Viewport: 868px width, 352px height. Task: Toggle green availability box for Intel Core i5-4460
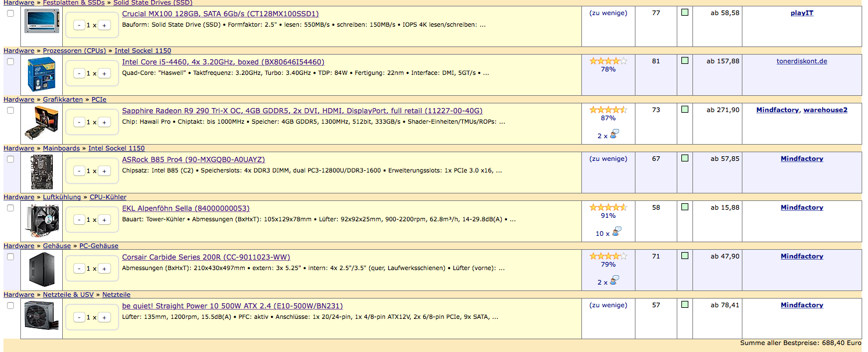[685, 61]
